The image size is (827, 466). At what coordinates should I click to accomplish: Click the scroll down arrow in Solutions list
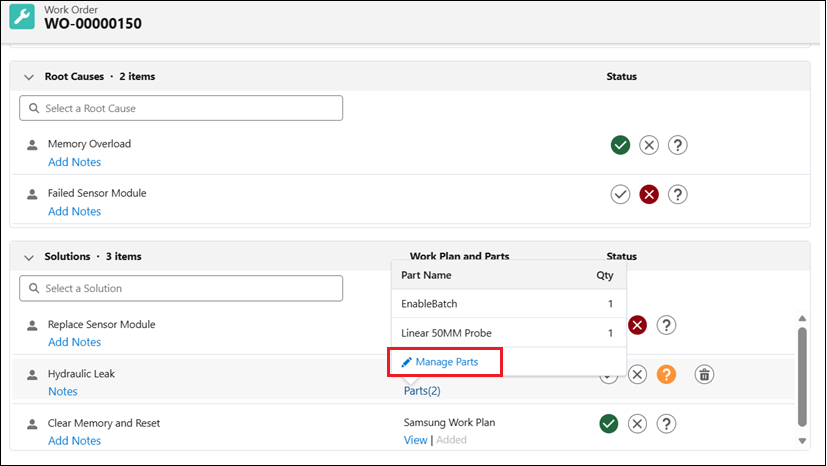802,441
